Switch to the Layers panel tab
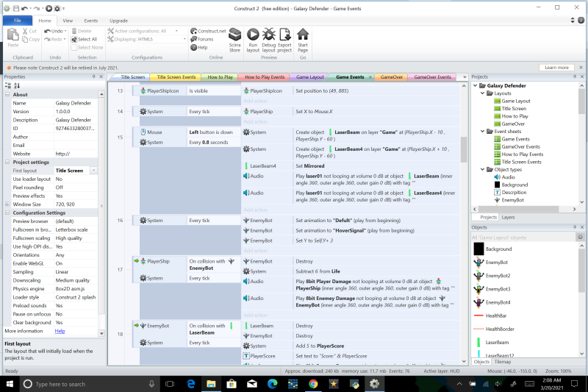Viewport: 588px width, 392px height. pos(508,217)
